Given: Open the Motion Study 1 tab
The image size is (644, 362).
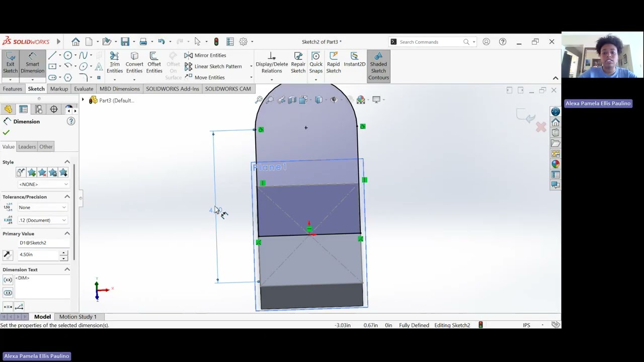Looking at the screenshot, I should click(x=78, y=317).
